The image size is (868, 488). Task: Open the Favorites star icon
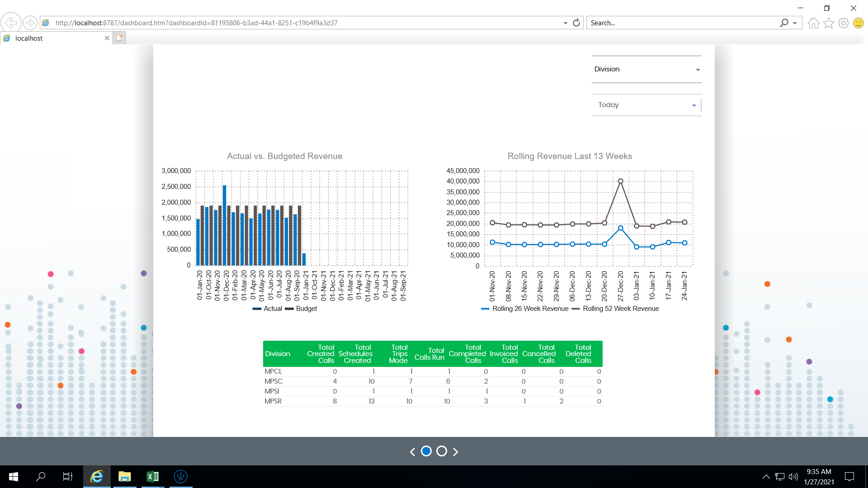click(x=828, y=23)
